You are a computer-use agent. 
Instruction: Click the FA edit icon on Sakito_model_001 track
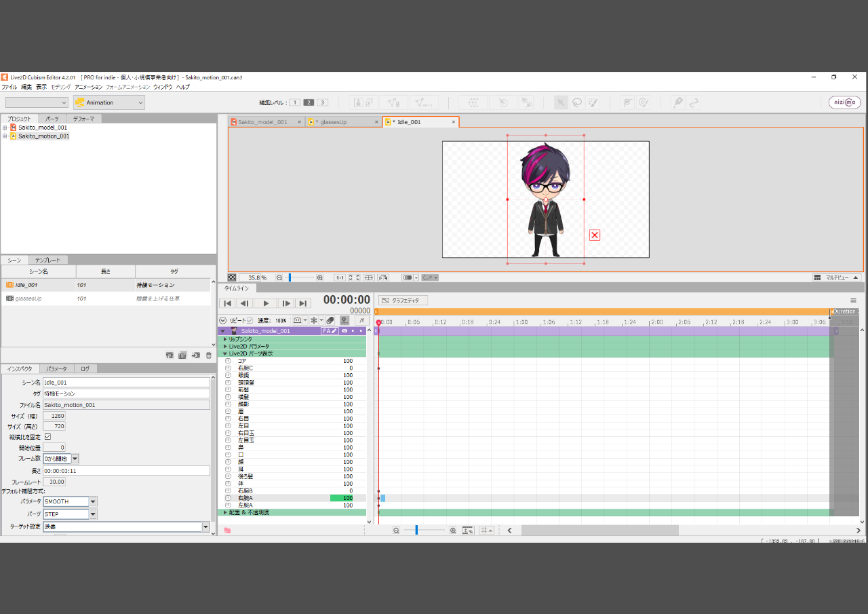[330, 331]
